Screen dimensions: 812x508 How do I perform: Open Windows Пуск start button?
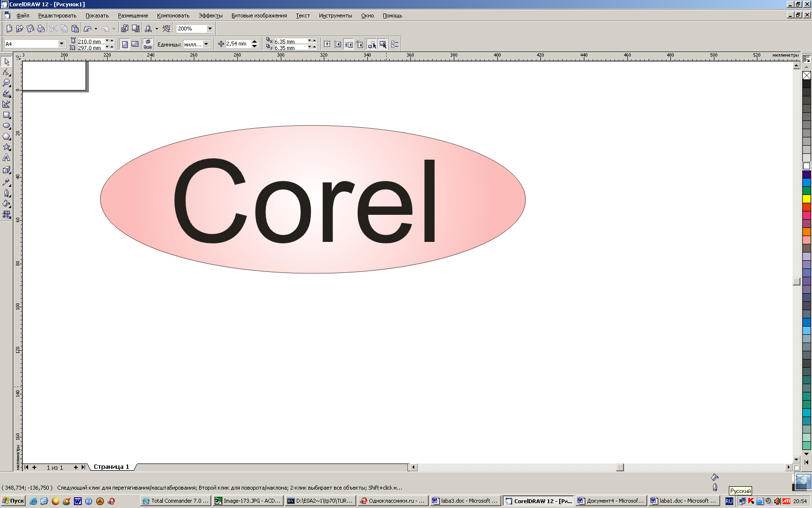click(x=13, y=501)
